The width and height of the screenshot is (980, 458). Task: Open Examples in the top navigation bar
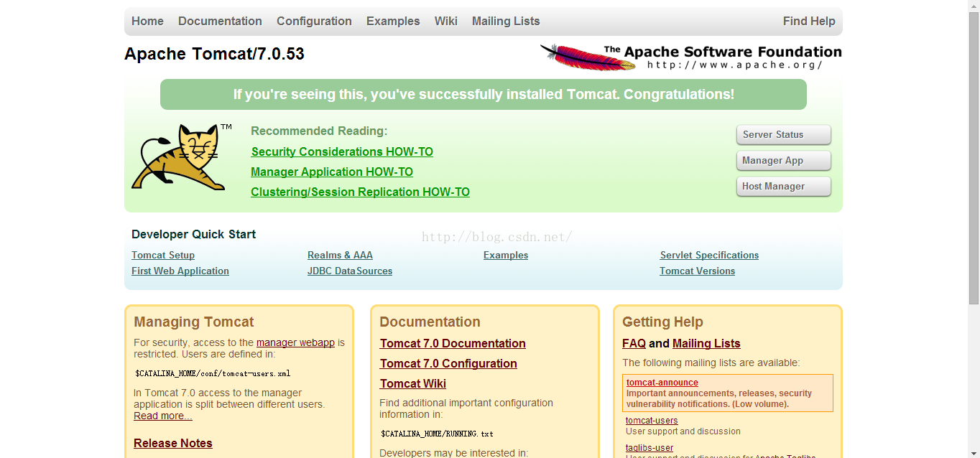coord(393,21)
